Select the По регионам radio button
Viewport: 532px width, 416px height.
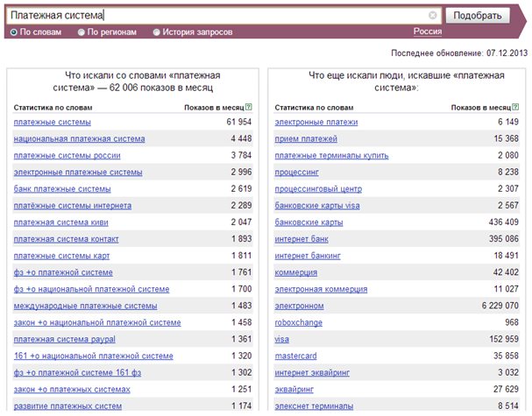pyautogui.click(x=82, y=32)
